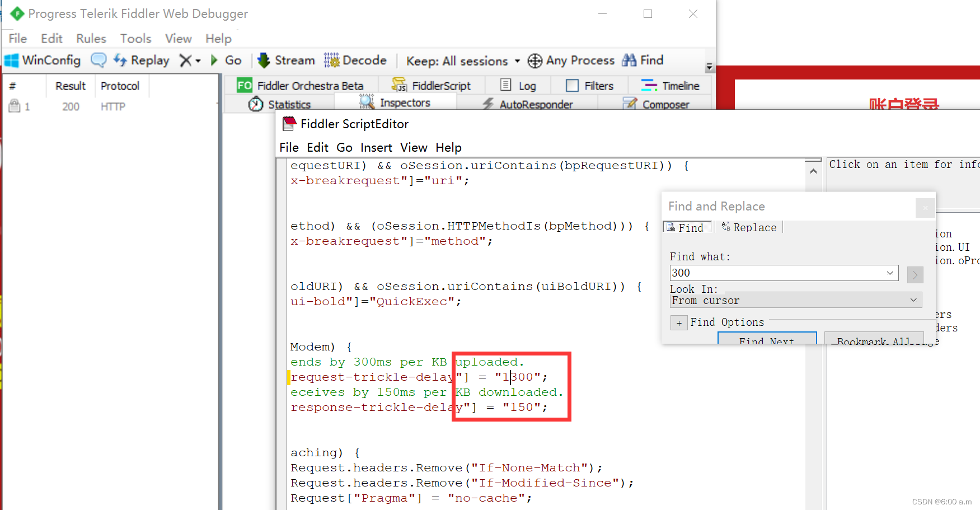Image resolution: width=980 pixels, height=510 pixels.
Task: Click the Find Next button
Action: (767, 339)
